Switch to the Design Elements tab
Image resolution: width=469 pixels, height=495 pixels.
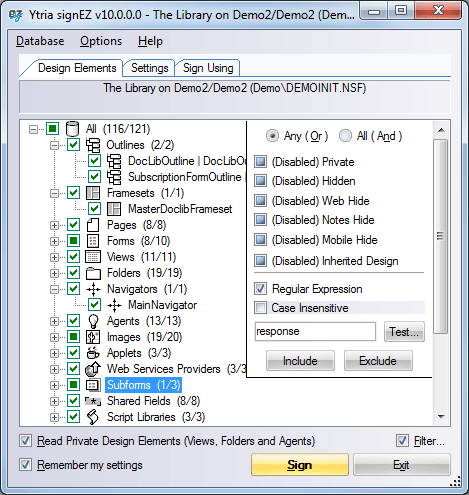tap(77, 68)
